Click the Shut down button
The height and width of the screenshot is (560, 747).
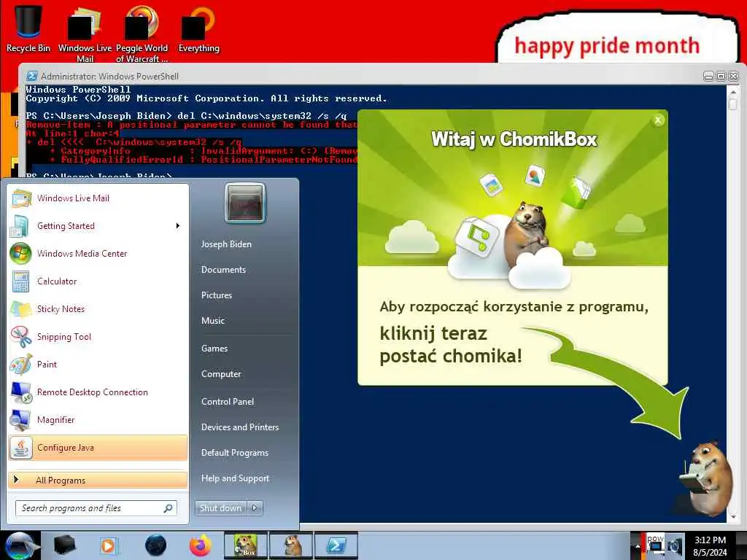(x=220, y=508)
